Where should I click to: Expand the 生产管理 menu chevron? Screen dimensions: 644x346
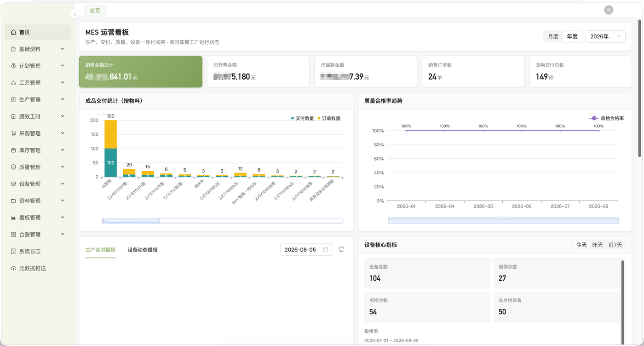tap(63, 99)
